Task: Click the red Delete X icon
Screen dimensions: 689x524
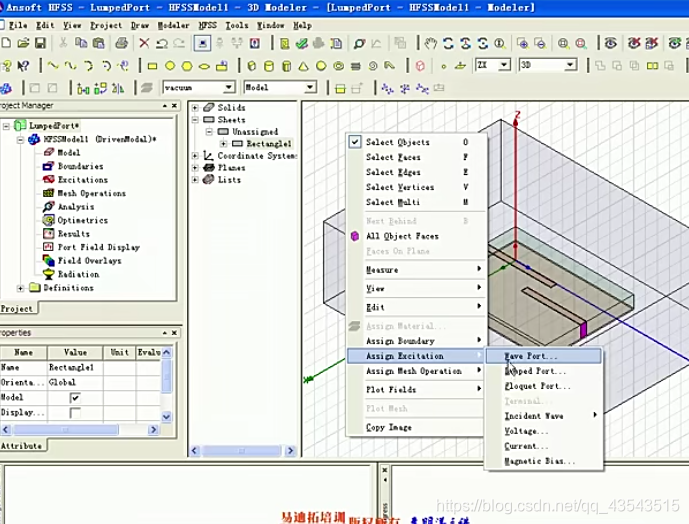Action: (x=144, y=43)
